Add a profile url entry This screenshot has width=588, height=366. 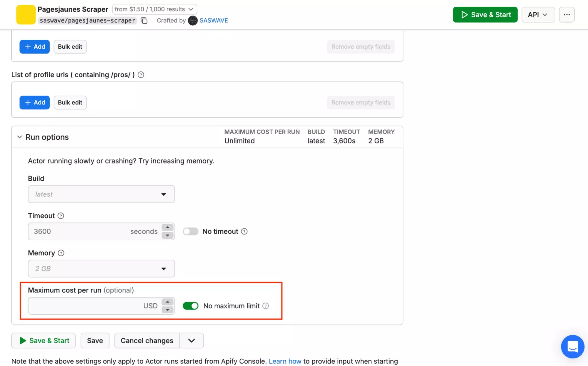35,103
